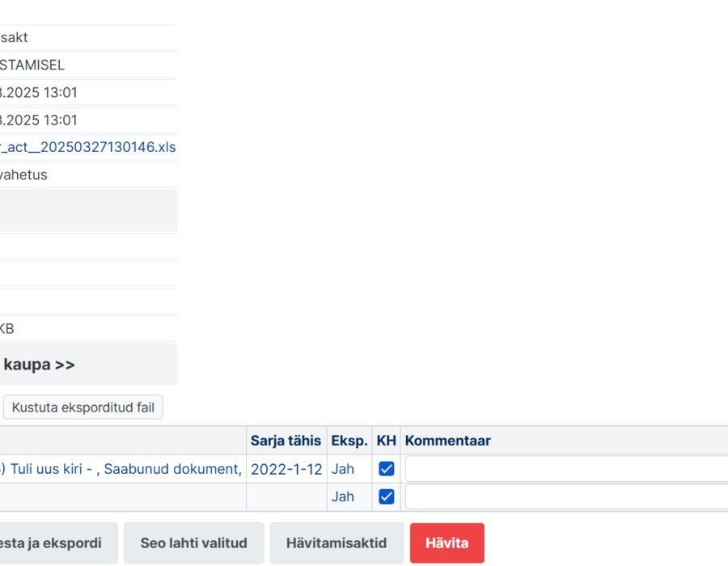Click the Jah link in the 2022-1-12 row
728x566 pixels.
343,469
